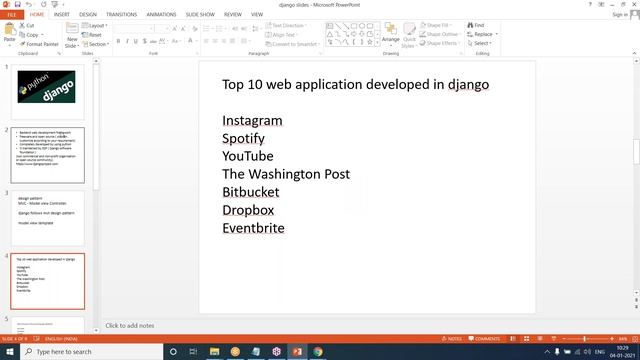The height and width of the screenshot is (360, 640).
Task: Click Sign in link
Action: 620,15
